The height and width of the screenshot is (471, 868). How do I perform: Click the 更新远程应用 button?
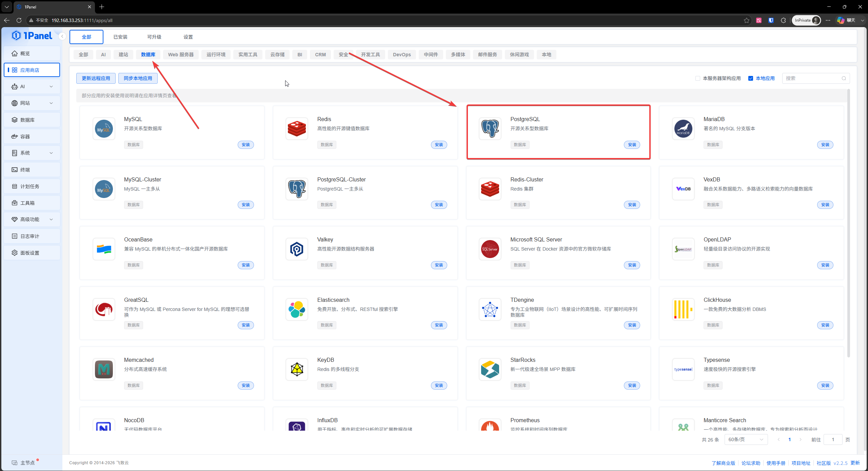coord(96,78)
